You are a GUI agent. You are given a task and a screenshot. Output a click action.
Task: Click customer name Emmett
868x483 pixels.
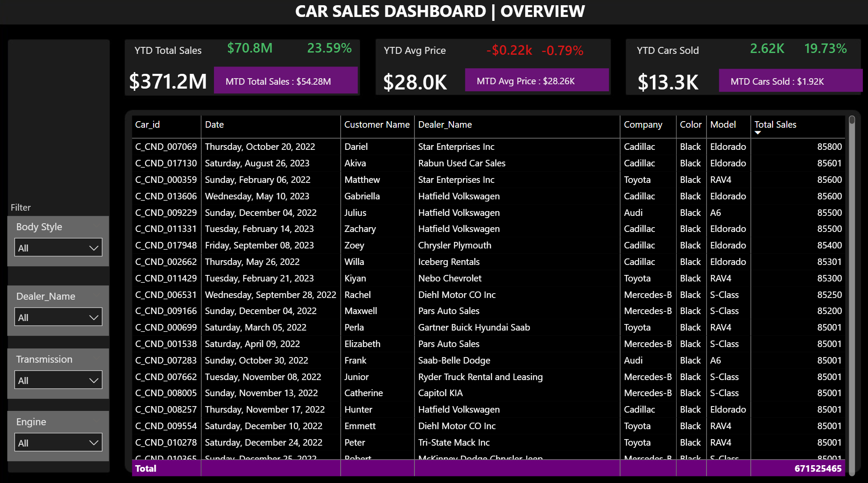coord(360,426)
